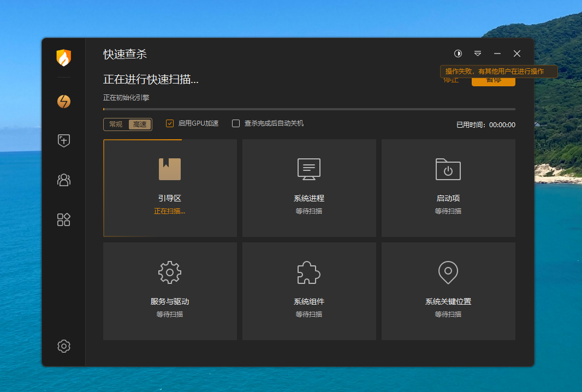The height and width of the screenshot is (392, 582).
Task: Select the lightning quick-scan icon in sidebar
Action: click(x=63, y=102)
